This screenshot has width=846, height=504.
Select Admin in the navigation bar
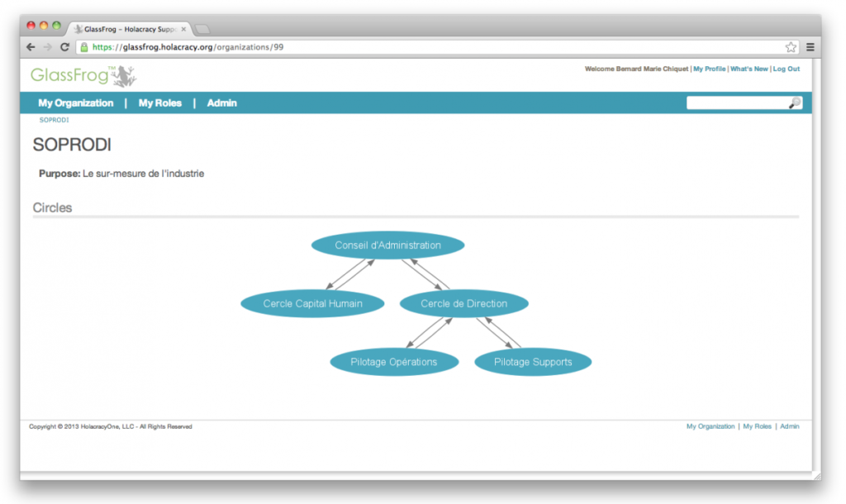tap(221, 103)
